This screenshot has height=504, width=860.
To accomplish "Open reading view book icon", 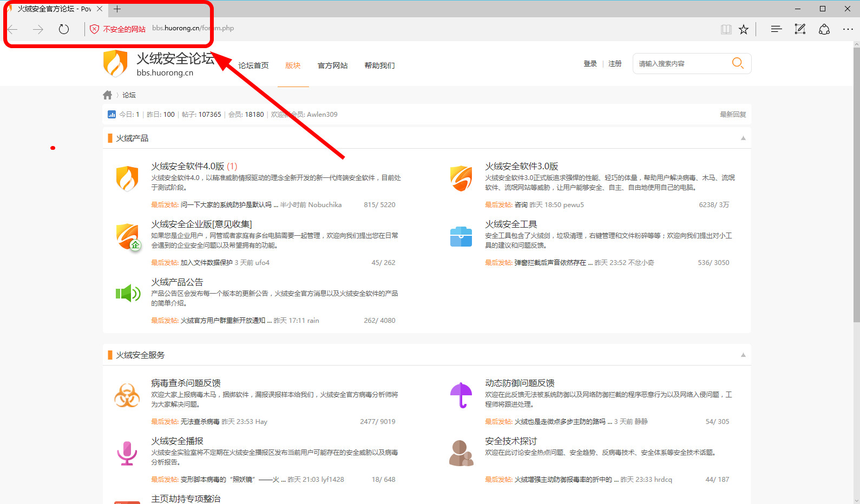I will (x=726, y=29).
